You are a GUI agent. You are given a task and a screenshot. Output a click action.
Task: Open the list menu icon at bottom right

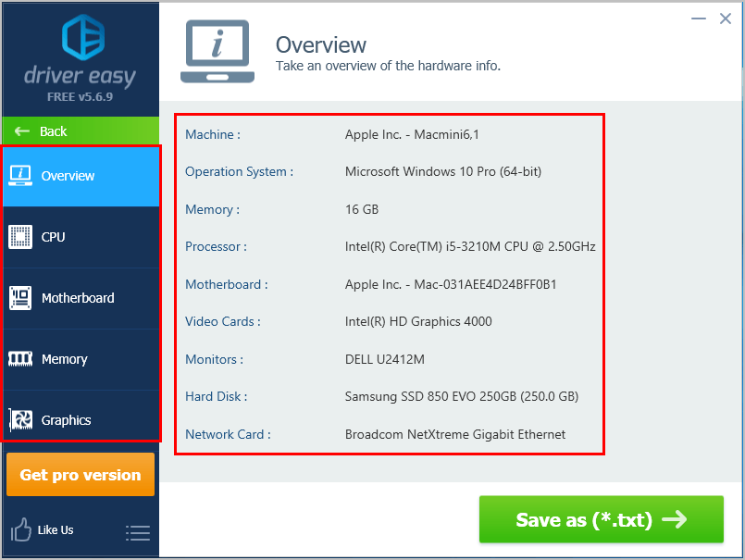point(137,532)
